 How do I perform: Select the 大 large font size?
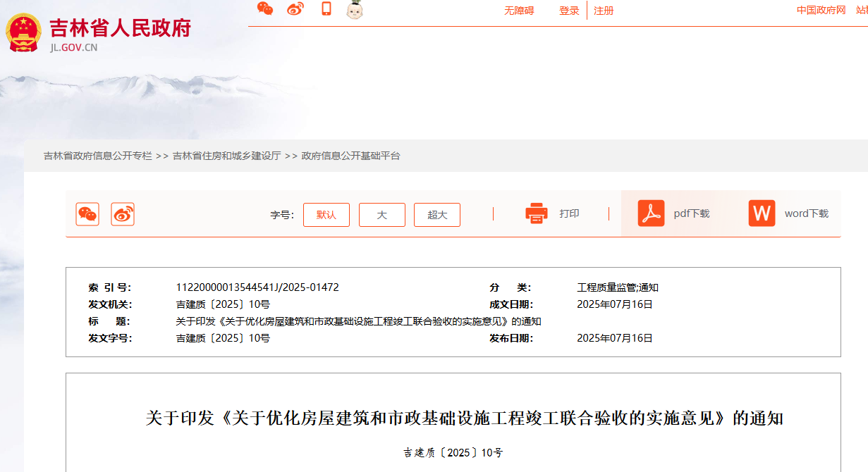tap(381, 215)
